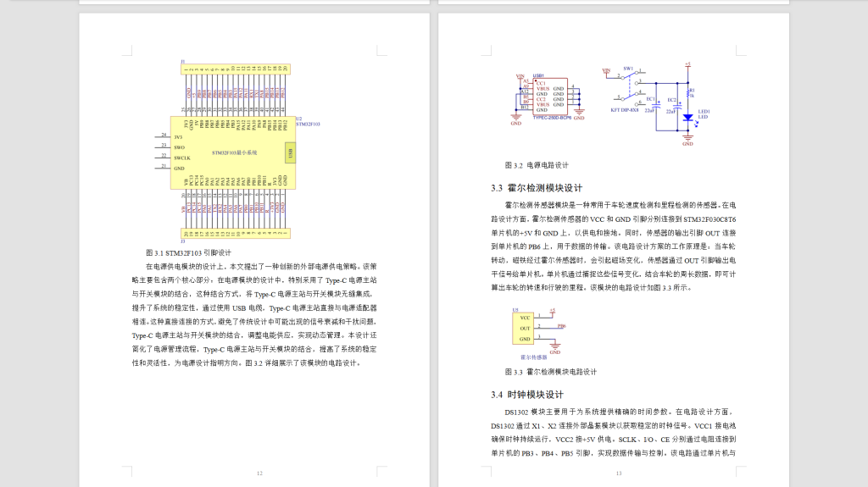Click page number 13 at page bottom
Screen dimensions: 868x487
[x=619, y=473]
